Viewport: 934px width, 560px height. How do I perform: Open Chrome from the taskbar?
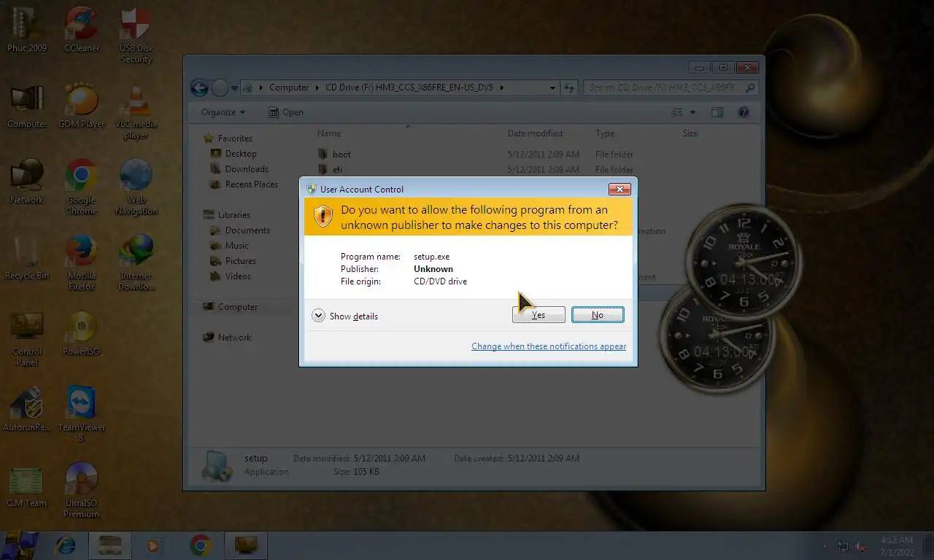[x=200, y=545]
